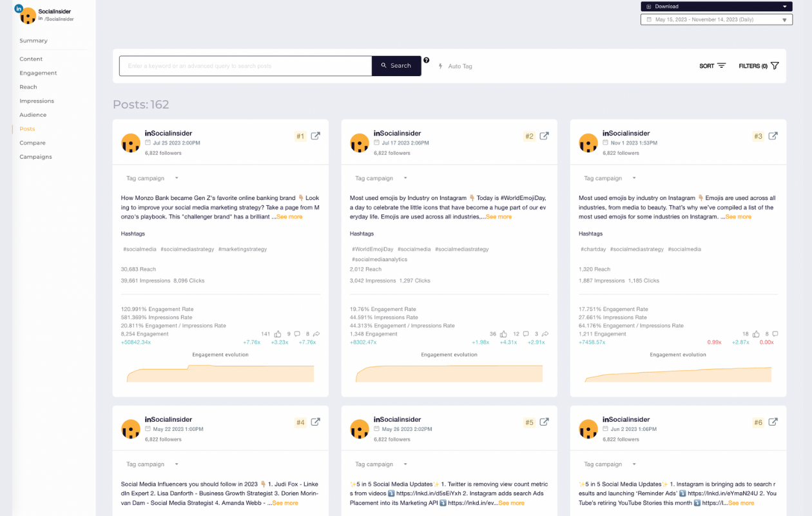Click the #1 rank badge

point(300,136)
